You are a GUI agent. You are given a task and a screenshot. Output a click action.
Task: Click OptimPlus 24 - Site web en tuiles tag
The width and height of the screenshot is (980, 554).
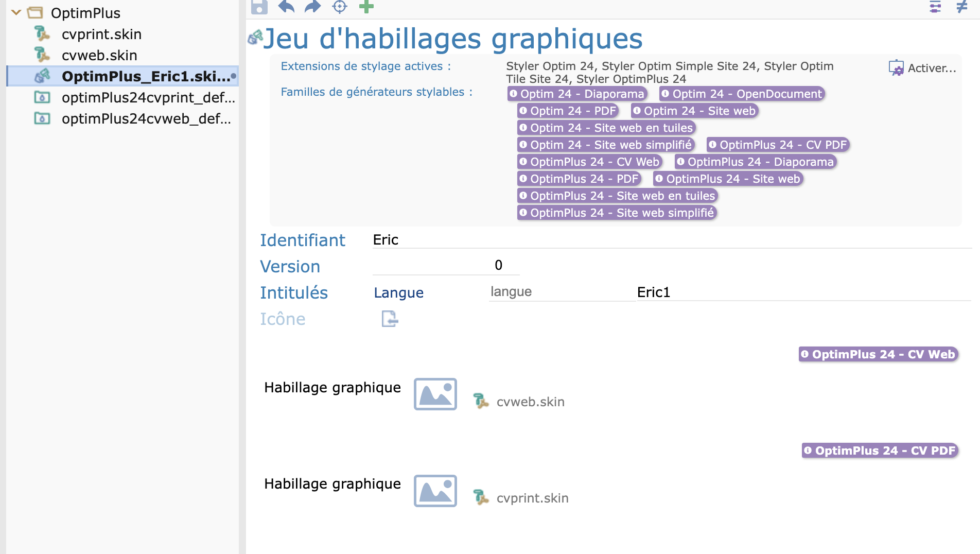point(617,196)
